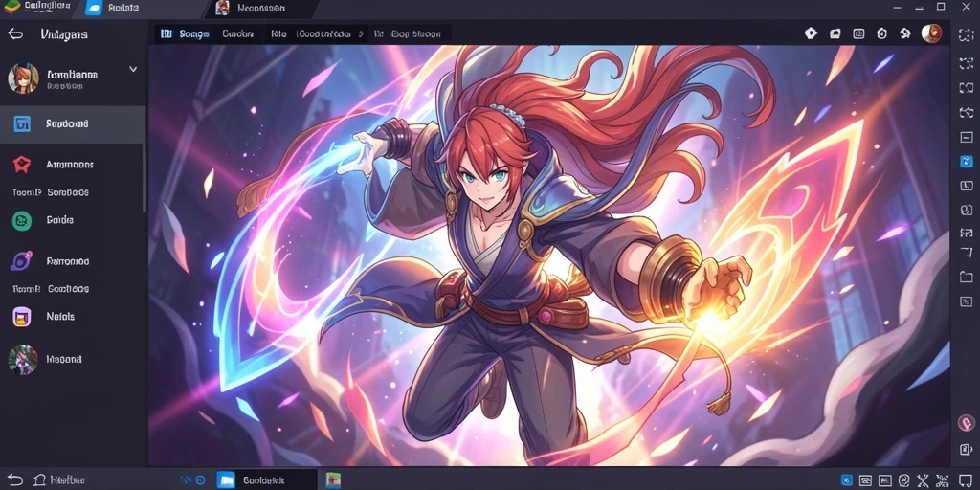Click the white diamond icon in top toolbar
Screen dimensions: 980x490
click(x=811, y=33)
